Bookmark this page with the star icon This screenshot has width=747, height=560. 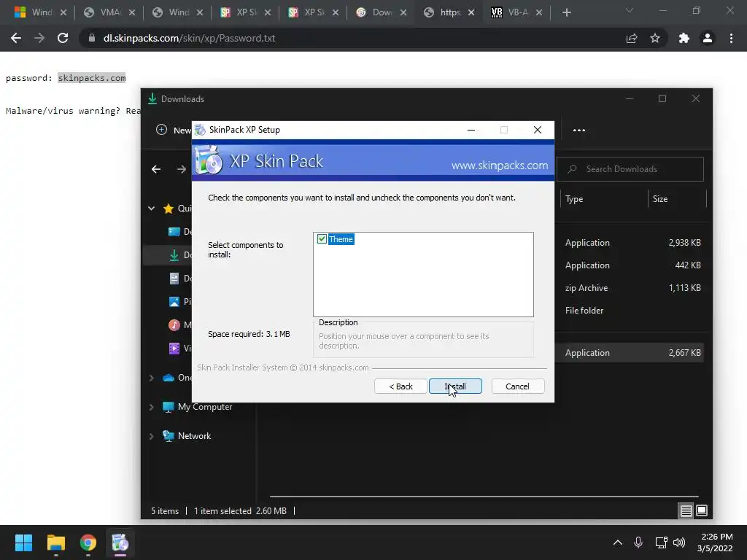655,38
